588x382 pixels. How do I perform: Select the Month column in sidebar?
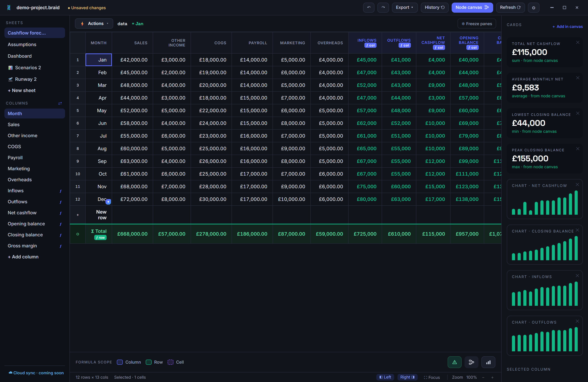pos(35,113)
